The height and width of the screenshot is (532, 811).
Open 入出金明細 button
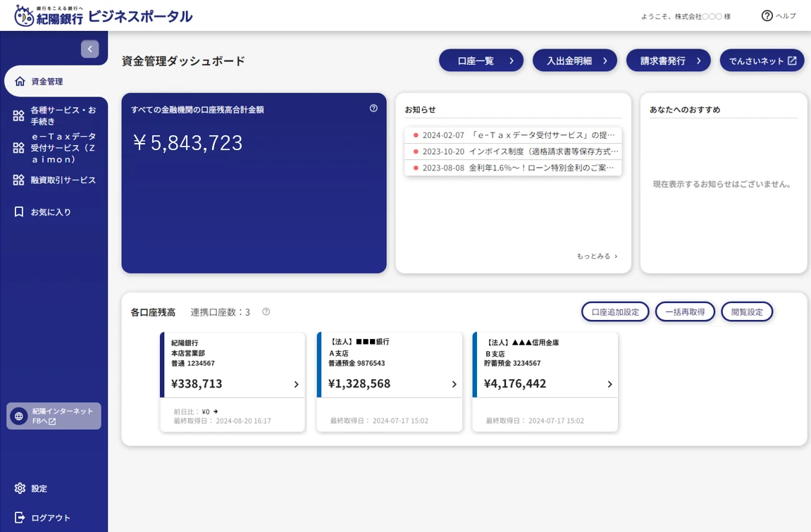tap(575, 61)
